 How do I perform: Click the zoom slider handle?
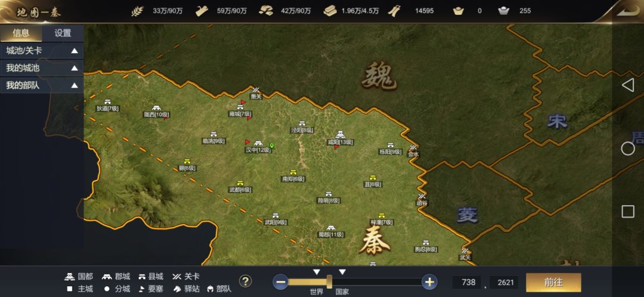point(329,282)
